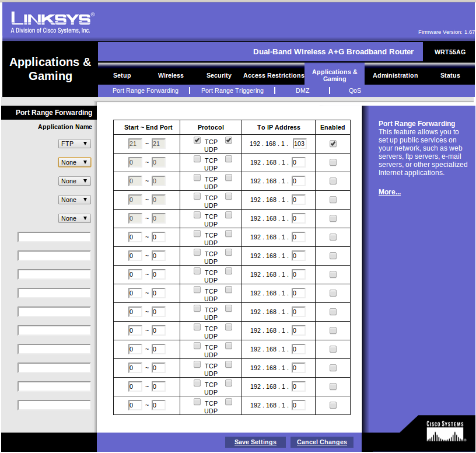Tick the Enabled checkbox in last row

(333, 405)
